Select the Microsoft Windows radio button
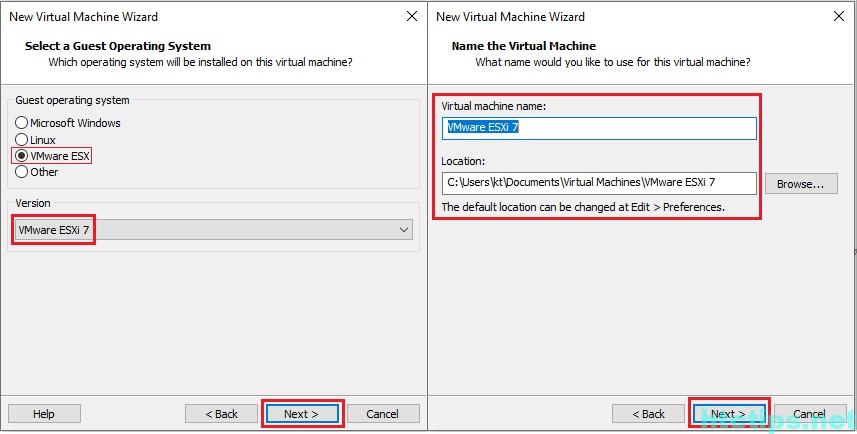Screen dimensions: 857x434 coord(21,123)
